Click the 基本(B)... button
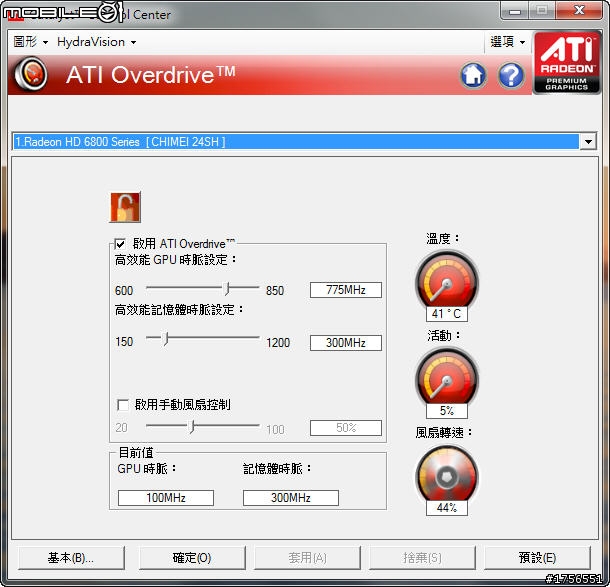The width and height of the screenshot is (610, 587). [71, 558]
